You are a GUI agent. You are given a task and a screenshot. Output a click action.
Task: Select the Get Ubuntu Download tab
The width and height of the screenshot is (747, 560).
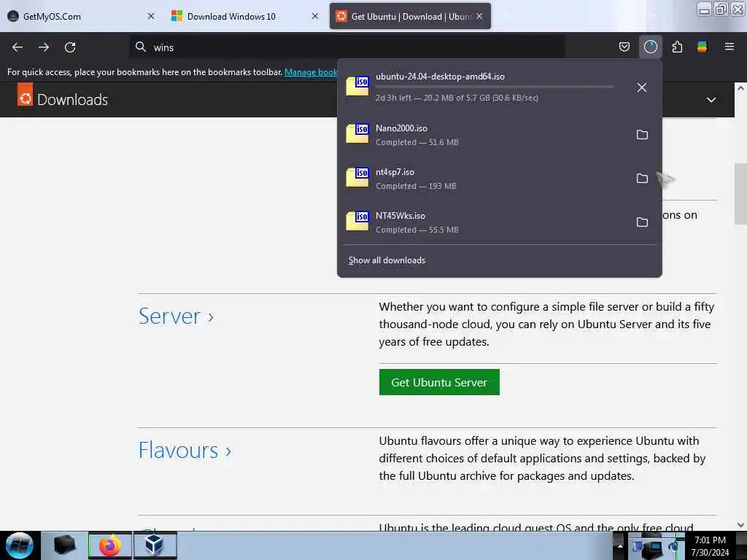[410, 16]
